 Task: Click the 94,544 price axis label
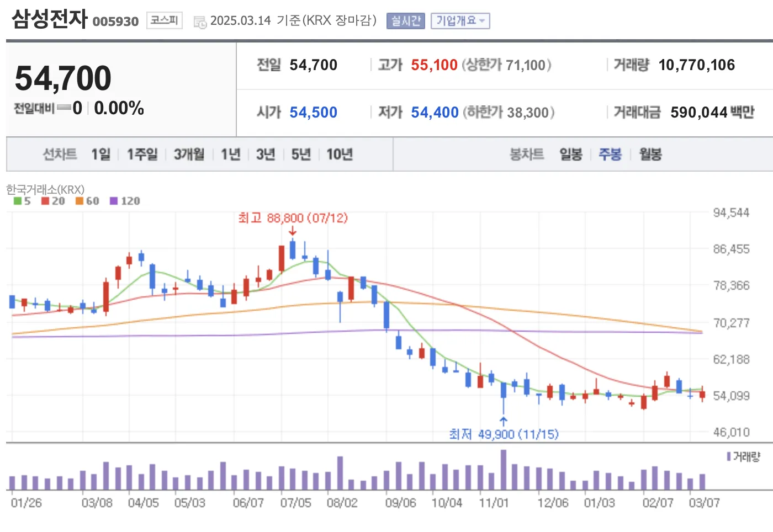pyautogui.click(x=731, y=212)
